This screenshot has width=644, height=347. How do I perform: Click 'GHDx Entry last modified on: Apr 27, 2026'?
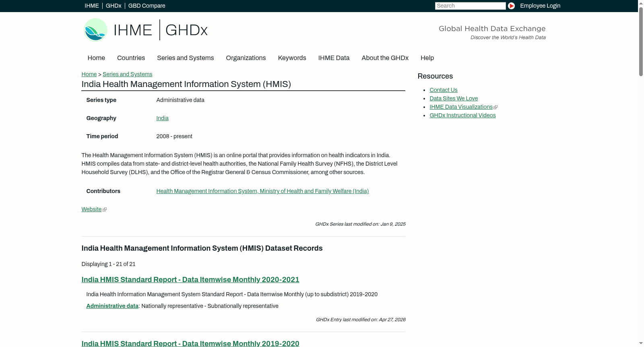361,320
